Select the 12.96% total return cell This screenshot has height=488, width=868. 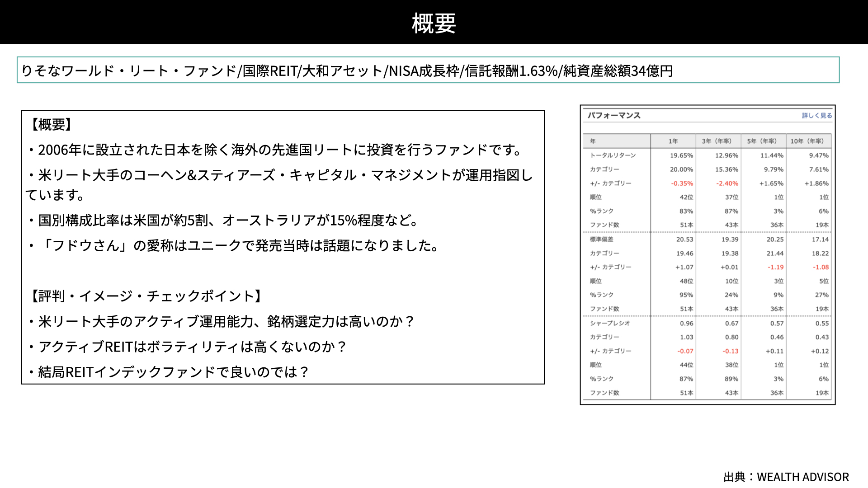click(x=726, y=155)
